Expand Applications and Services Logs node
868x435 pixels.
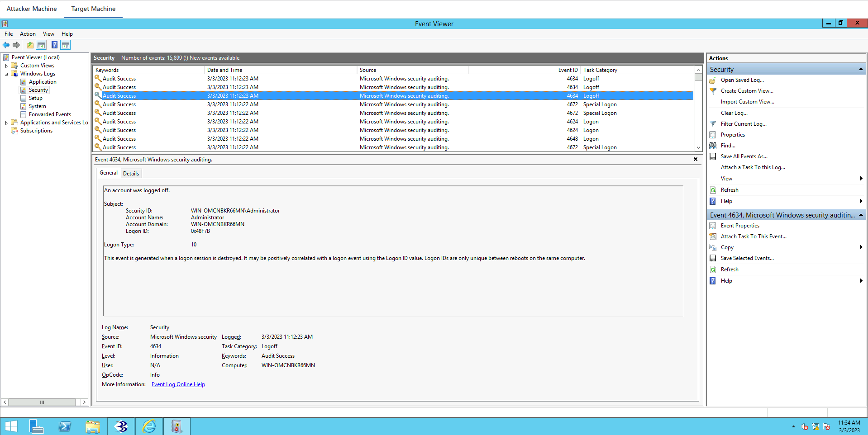(6, 123)
